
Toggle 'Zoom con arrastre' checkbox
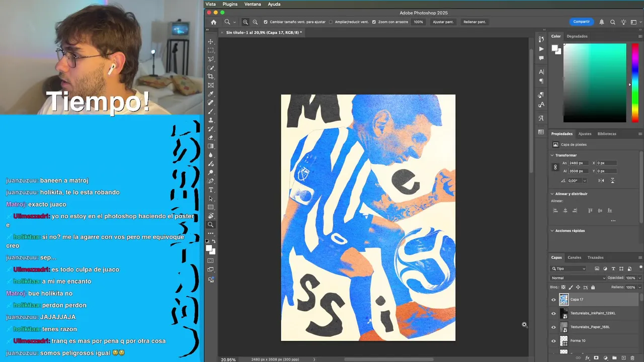(x=374, y=22)
